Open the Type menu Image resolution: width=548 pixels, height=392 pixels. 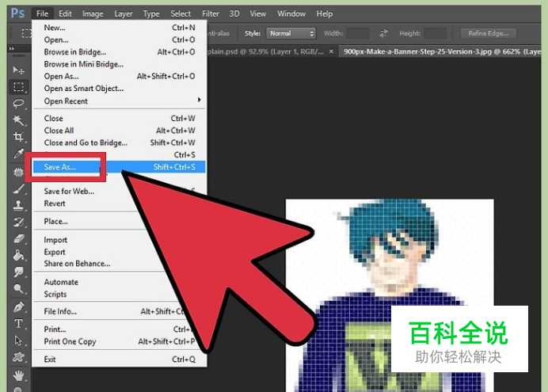(151, 13)
